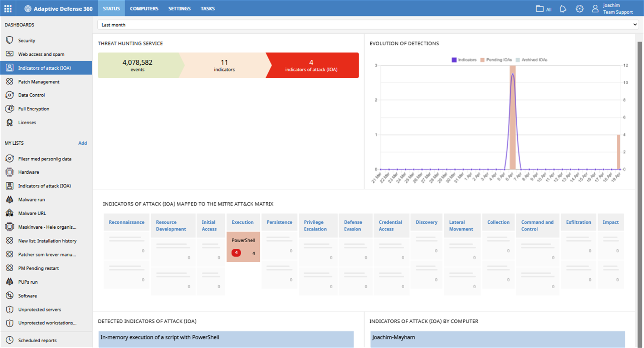Screen dimensions: 644x348
Task: Click the red 4 pending badge in PowerShell
Action: coord(236,253)
